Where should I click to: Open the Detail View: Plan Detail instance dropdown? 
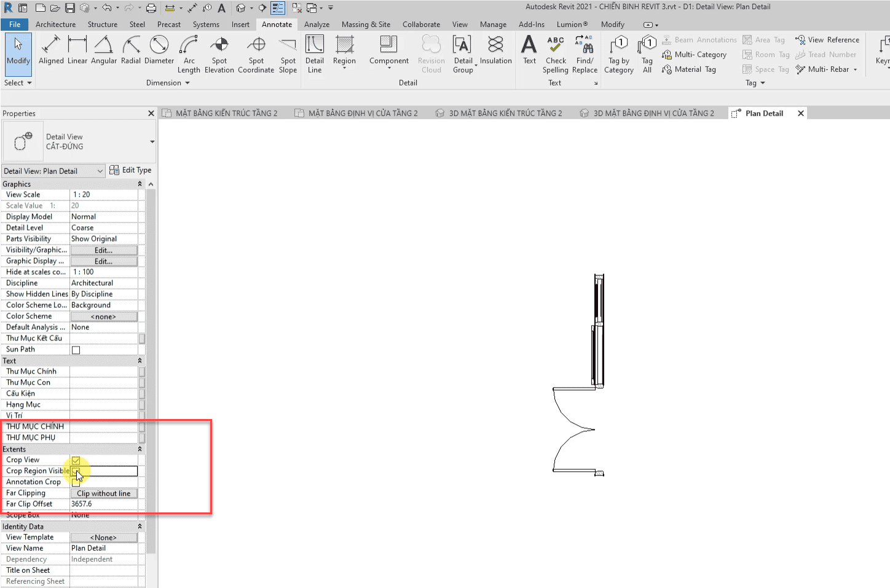coord(53,171)
